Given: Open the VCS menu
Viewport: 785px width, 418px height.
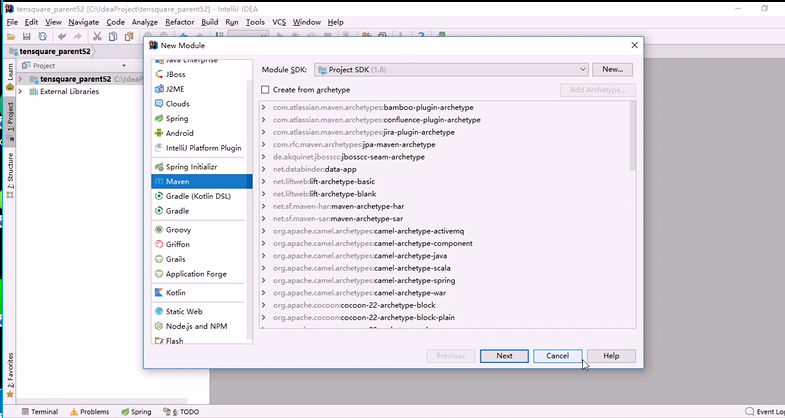Looking at the screenshot, I should click(279, 22).
